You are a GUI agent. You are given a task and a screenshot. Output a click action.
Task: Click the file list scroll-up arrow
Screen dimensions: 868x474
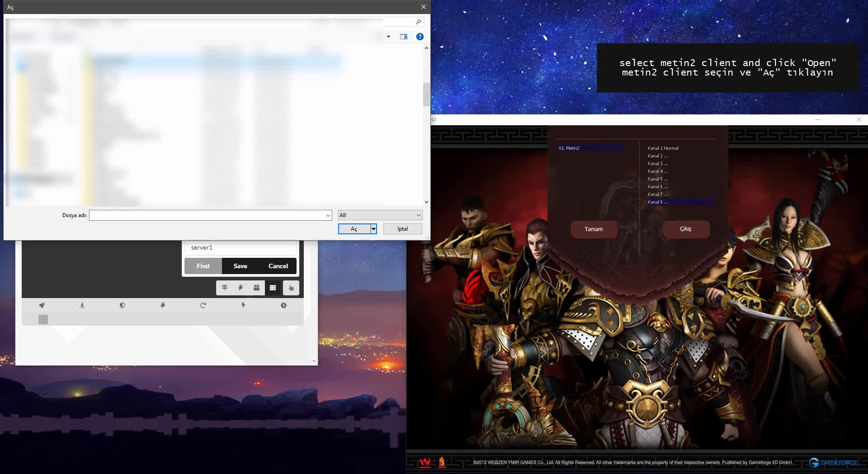pos(426,48)
